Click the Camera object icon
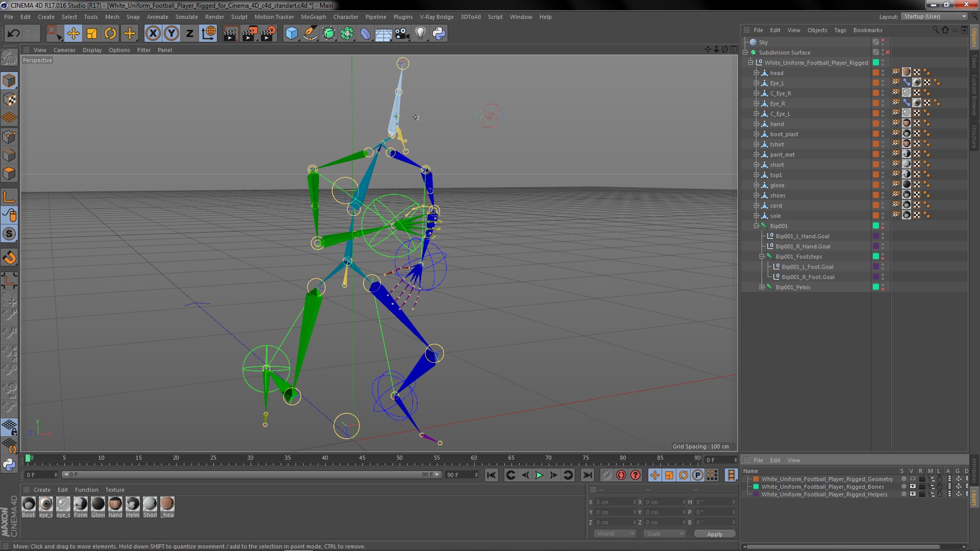Viewport: 980px width, 551px height. [402, 34]
